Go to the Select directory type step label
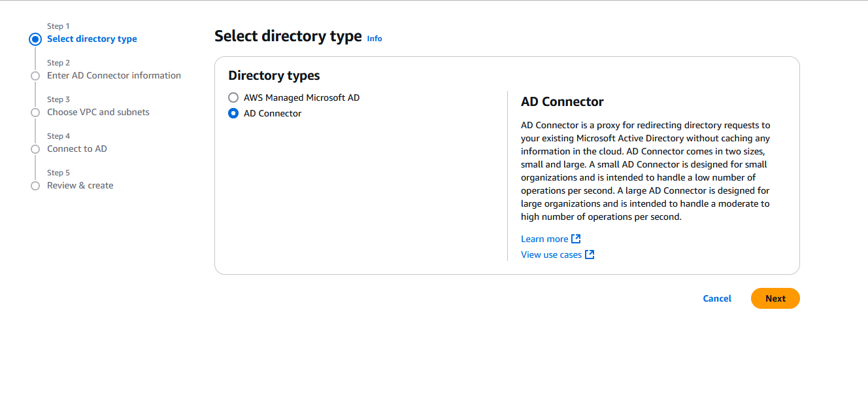Viewport: 868px width, 405px height. point(92,39)
